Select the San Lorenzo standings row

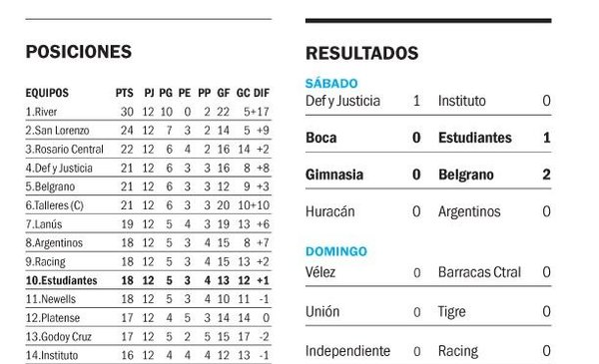click(148, 131)
